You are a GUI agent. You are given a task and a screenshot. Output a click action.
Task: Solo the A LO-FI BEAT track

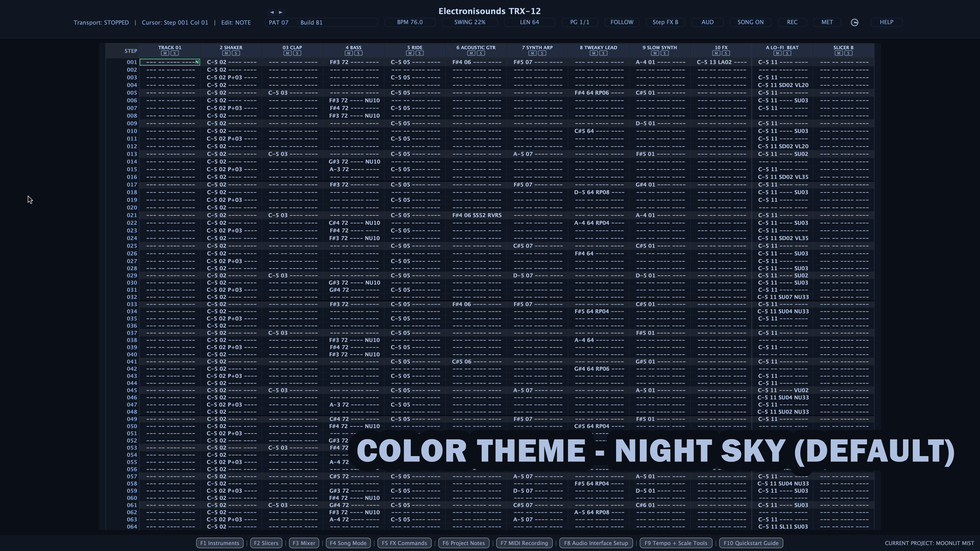pos(787,53)
